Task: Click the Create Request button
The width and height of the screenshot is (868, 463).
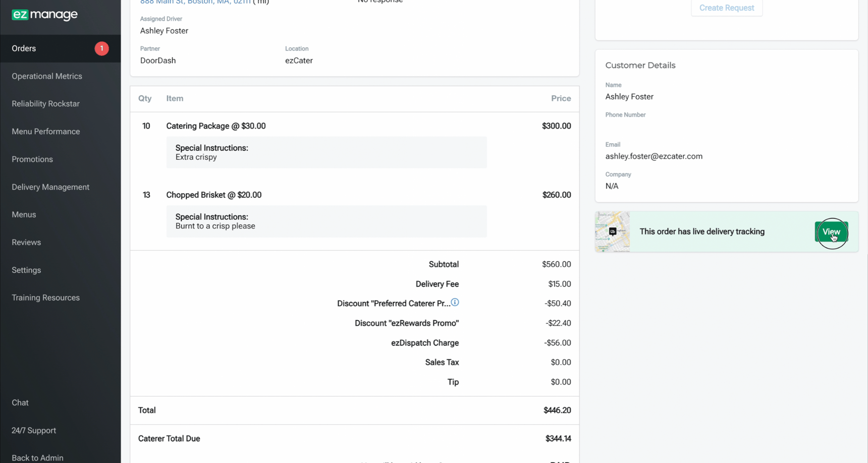Action: point(727,8)
